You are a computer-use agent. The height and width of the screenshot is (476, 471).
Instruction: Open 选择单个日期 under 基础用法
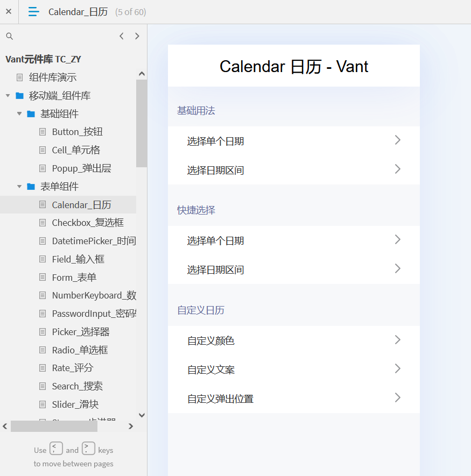pyautogui.click(x=294, y=141)
